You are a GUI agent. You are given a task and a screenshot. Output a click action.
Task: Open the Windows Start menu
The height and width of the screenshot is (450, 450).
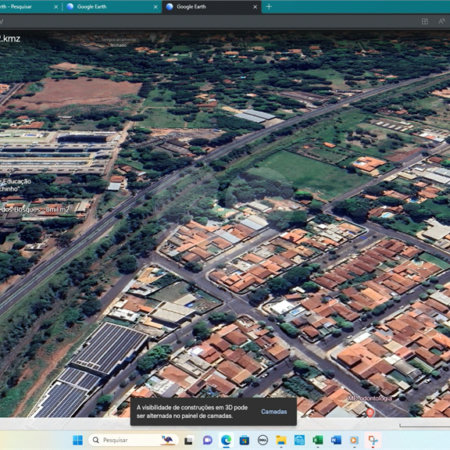78,440
